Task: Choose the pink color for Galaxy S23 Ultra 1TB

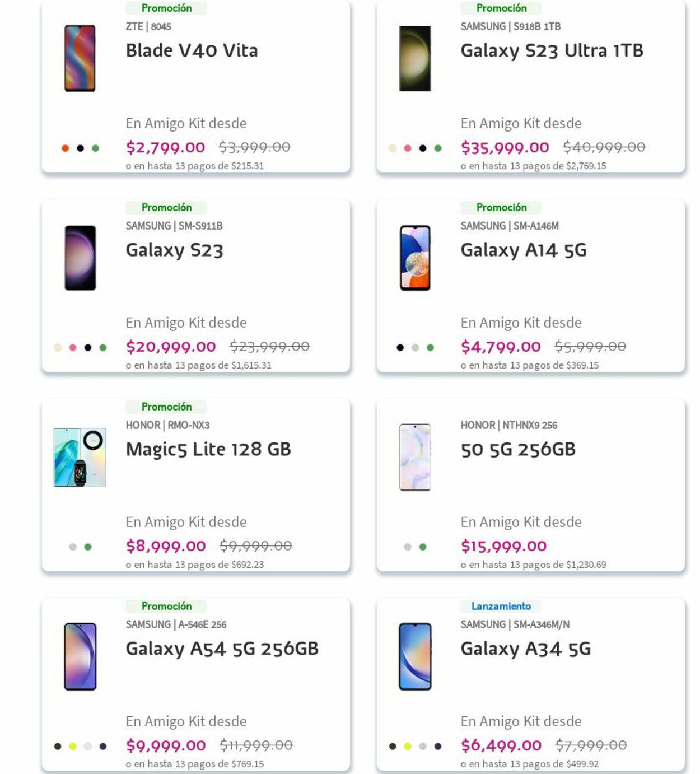Action: tap(408, 148)
